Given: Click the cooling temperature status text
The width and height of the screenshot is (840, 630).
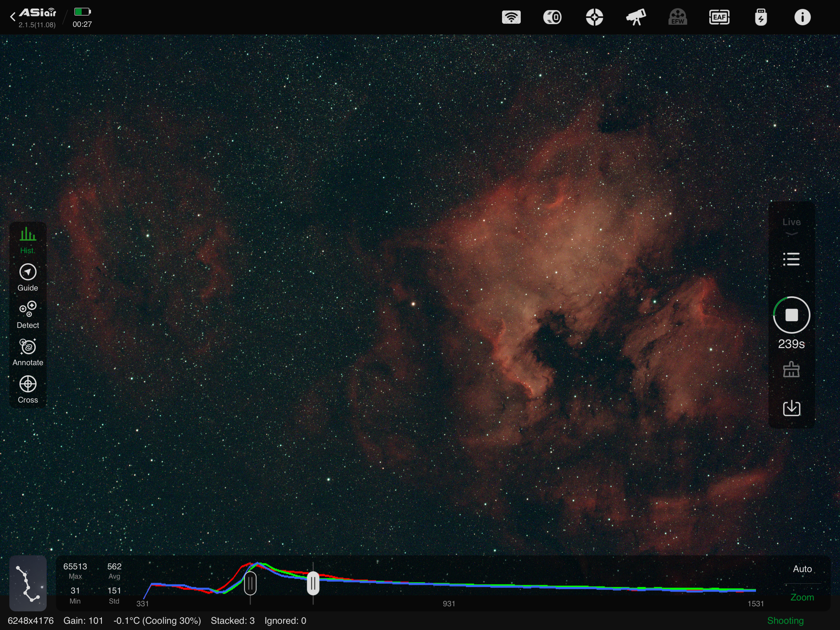Looking at the screenshot, I should coord(157,621).
